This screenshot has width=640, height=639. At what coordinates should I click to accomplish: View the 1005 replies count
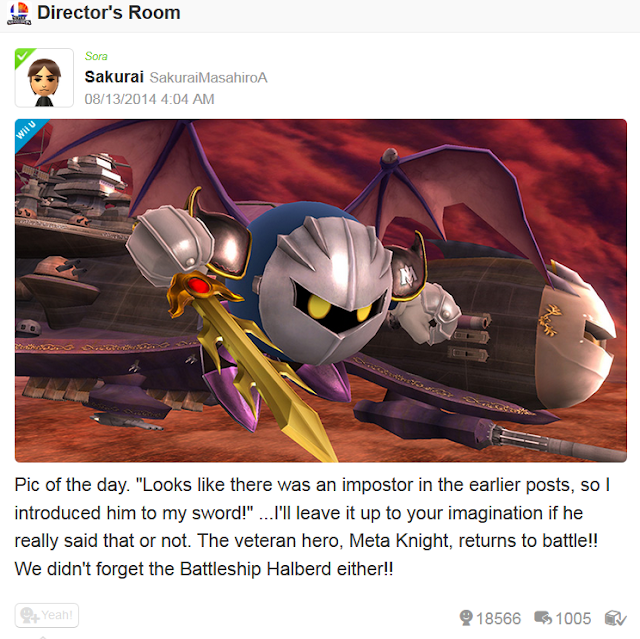click(x=573, y=619)
